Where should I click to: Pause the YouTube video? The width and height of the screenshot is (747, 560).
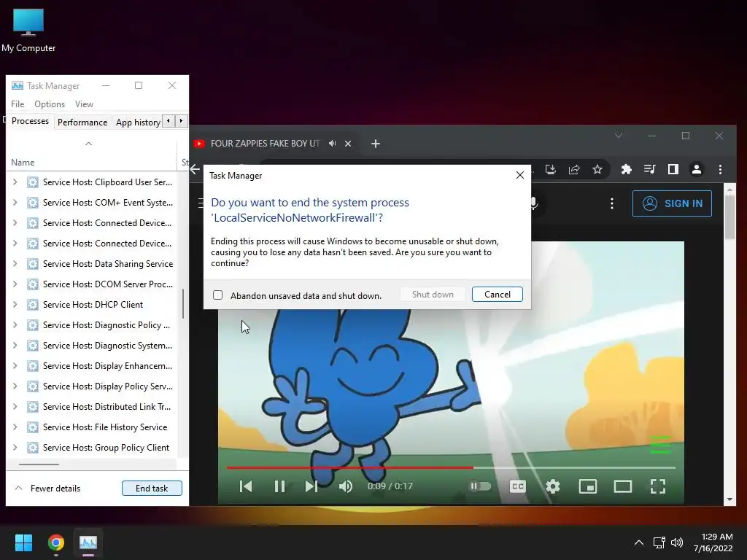coord(279,486)
